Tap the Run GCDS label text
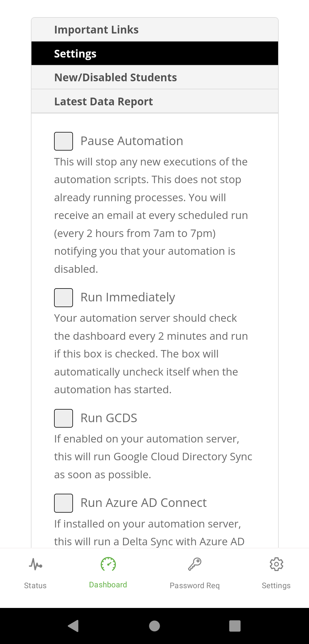The width and height of the screenshot is (309, 644). point(109,418)
